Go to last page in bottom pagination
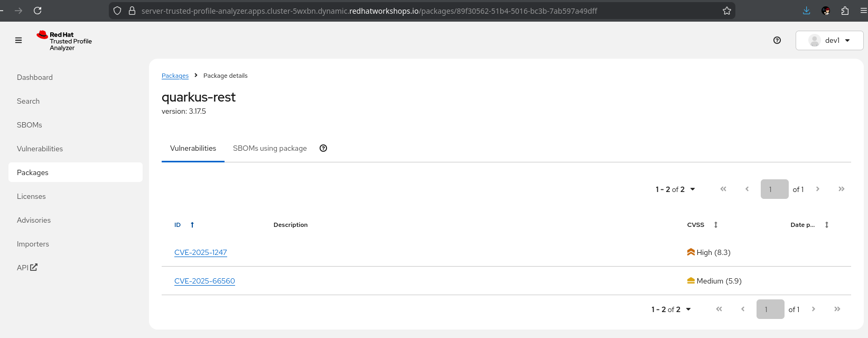 click(837, 309)
